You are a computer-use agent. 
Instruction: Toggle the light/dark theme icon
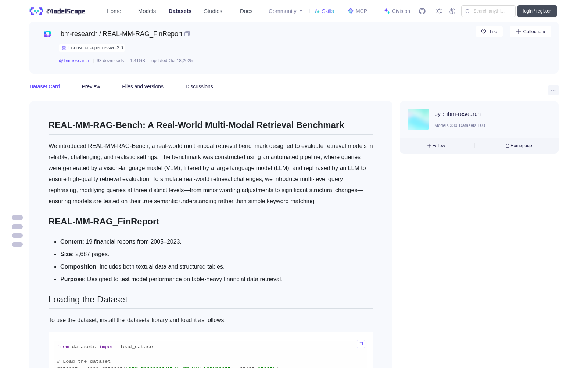coord(439,11)
